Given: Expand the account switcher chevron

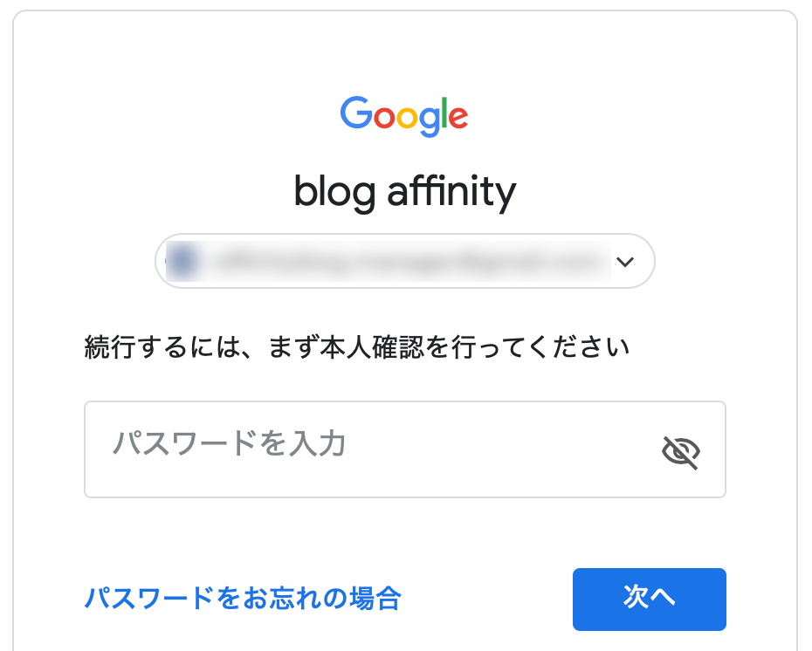Looking at the screenshot, I should click(x=624, y=261).
